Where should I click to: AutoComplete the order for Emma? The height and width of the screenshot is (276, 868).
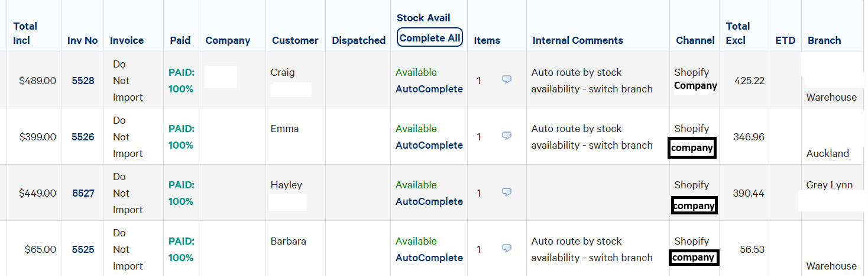pyautogui.click(x=429, y=145)
